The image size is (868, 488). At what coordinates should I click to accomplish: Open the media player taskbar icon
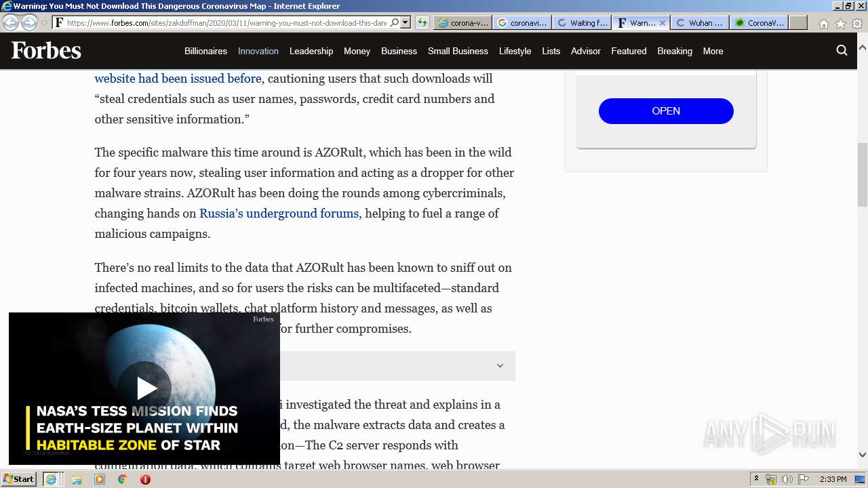pyautogui.click(x=100, y=479)
